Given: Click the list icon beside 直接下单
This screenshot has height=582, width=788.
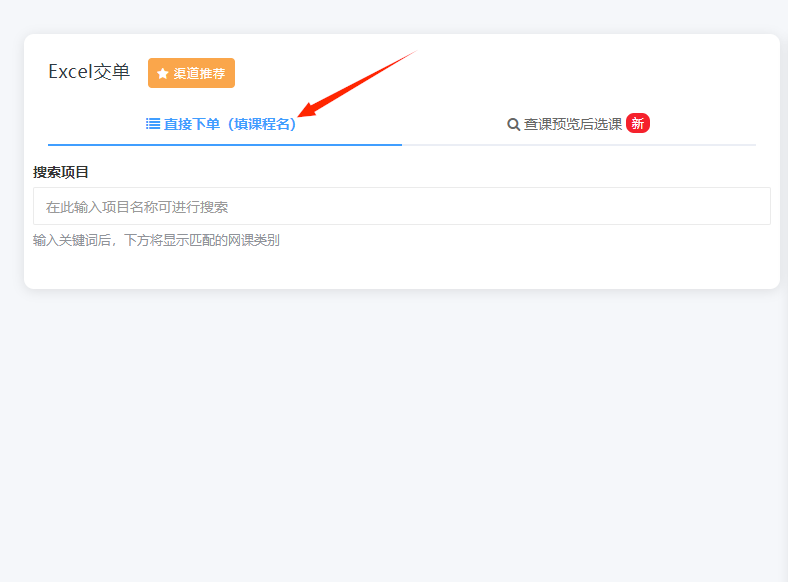Looking at the screenshot, I should pyautogui.click(x=153, y=124).
